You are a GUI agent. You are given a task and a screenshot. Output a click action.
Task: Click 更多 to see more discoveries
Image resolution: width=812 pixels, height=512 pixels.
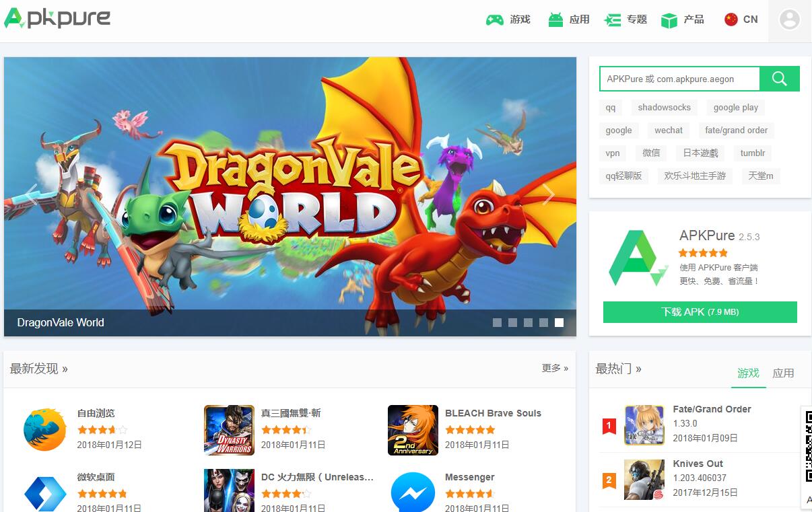click(x=555, y=368)
